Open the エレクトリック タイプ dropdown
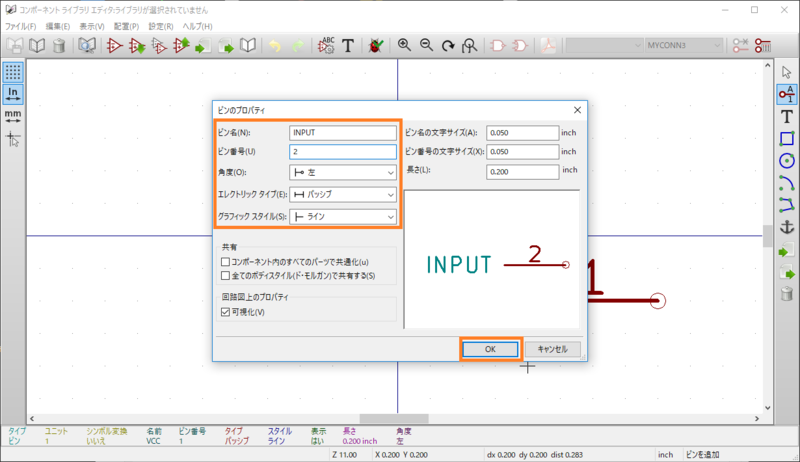The width and height of the screenshot is (800, 462). point(343,194)
